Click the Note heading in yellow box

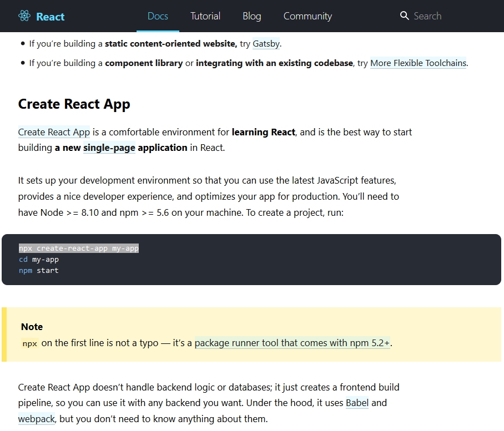click(x=32, y=327)
